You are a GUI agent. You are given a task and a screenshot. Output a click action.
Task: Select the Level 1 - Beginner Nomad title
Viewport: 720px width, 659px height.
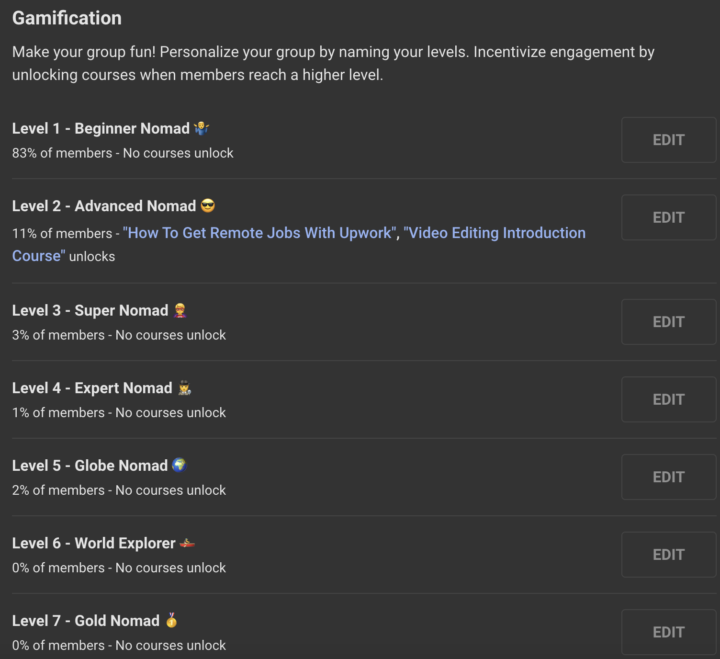click(x=100, y=128)
